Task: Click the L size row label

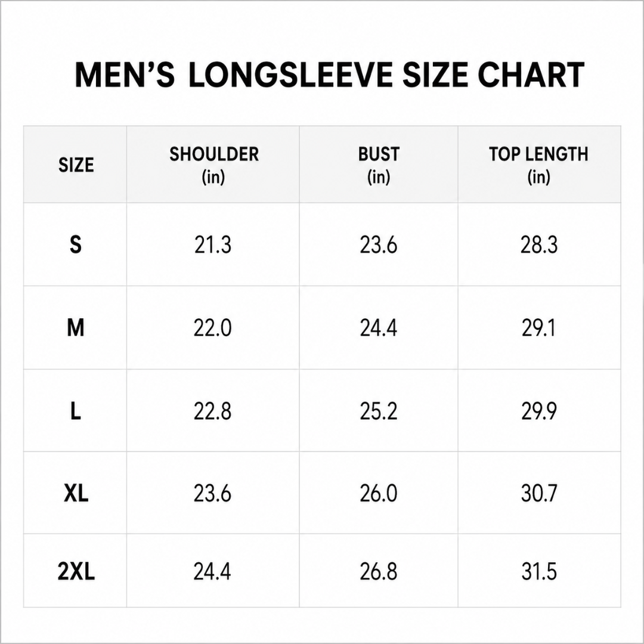Action: 76,411
